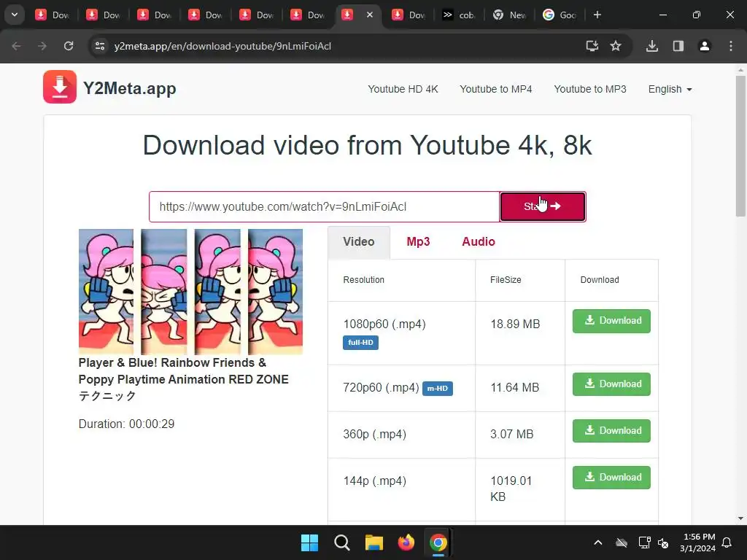
Task: Click the 11.64 MB file size
Action: (x=514, y=388)
